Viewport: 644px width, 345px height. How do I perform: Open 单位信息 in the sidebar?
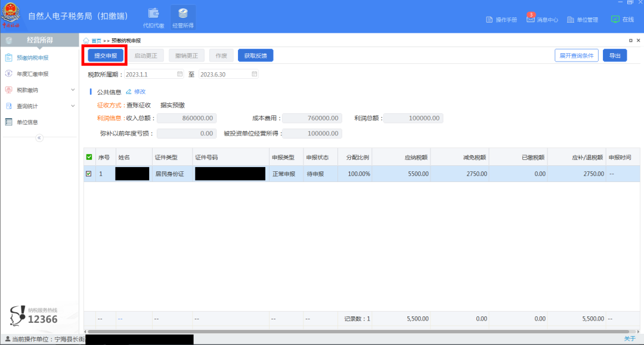[x=27, y=122]
